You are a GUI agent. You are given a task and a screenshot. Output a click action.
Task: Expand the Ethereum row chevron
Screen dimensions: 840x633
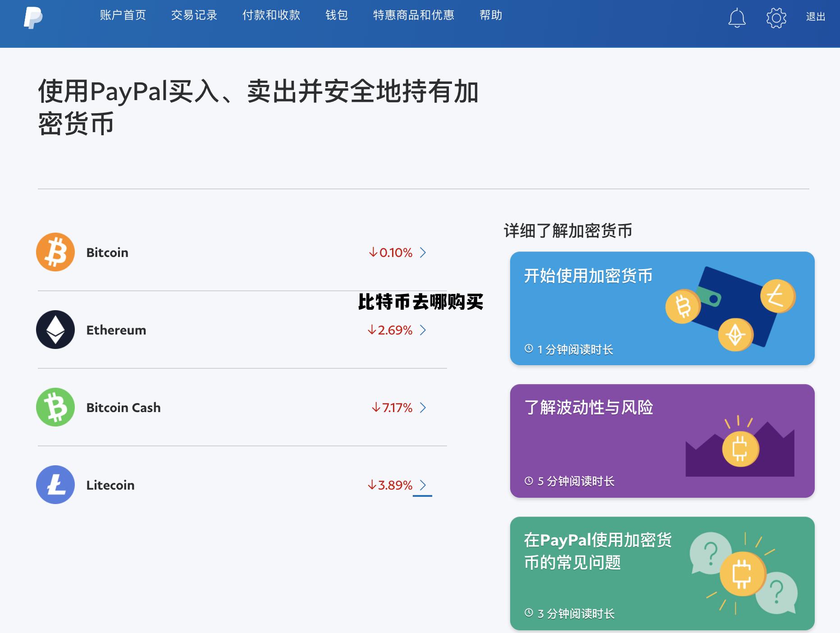pos(423,330)
